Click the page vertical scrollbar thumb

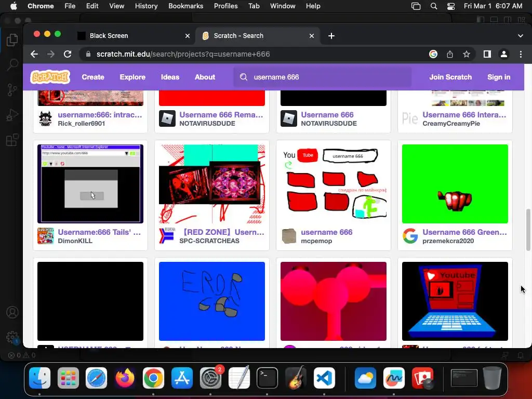click(x=528, y=230)
